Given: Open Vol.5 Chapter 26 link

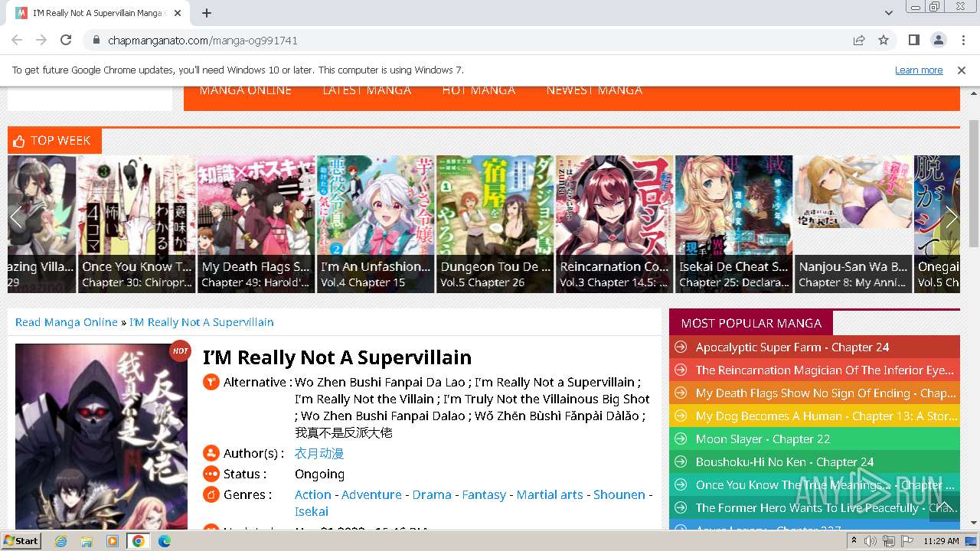Looking at the screenshot, I should click(482, 282).
